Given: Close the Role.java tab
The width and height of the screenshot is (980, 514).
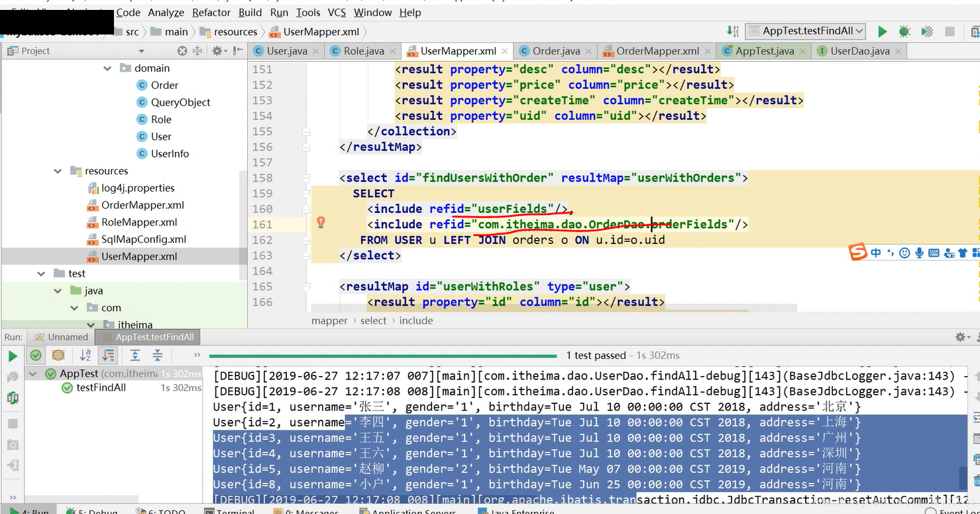Looking at the screenshot, I should click(394, 51).
